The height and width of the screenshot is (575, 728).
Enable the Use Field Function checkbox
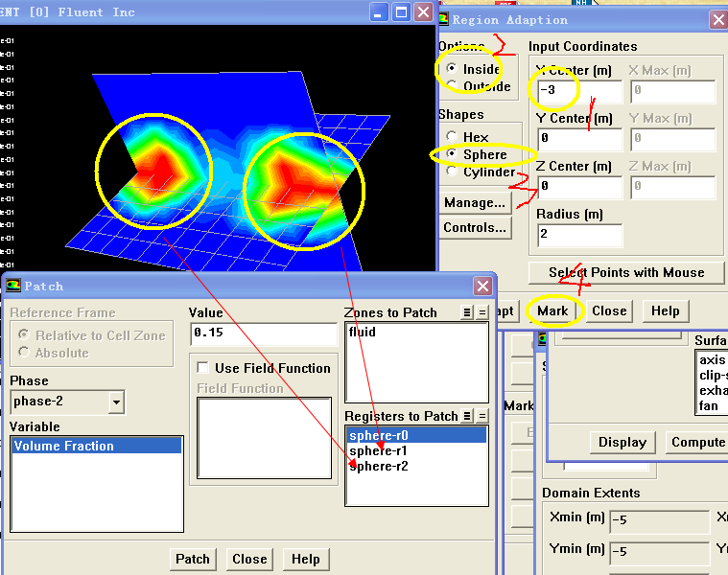pyautogui.click(x=202, y=368)
